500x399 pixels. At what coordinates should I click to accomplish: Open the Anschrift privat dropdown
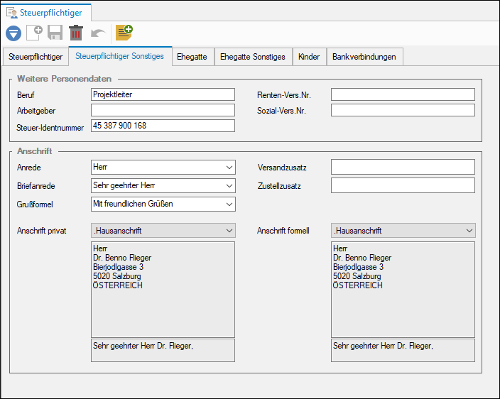click(229, 230)
